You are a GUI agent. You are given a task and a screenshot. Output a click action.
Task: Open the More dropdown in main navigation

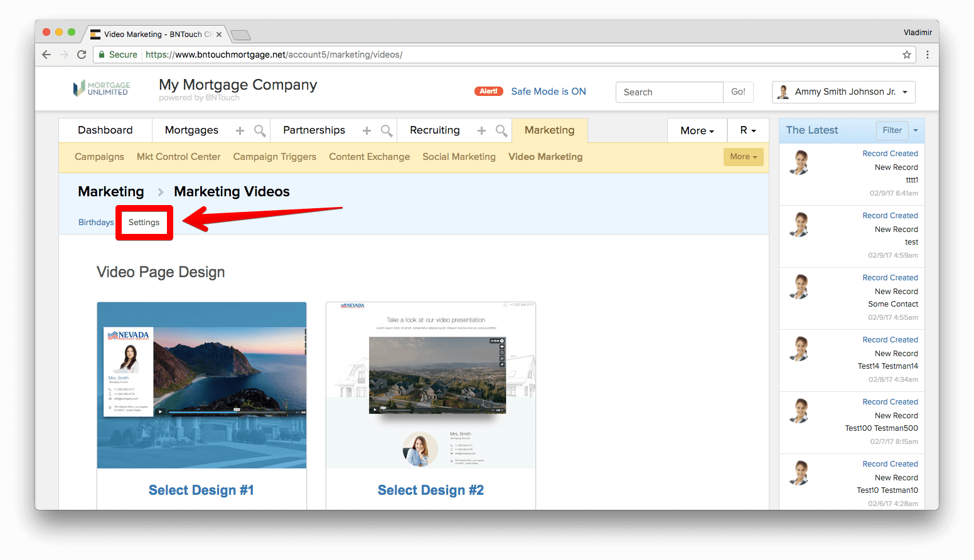click(x=697, y=130)
